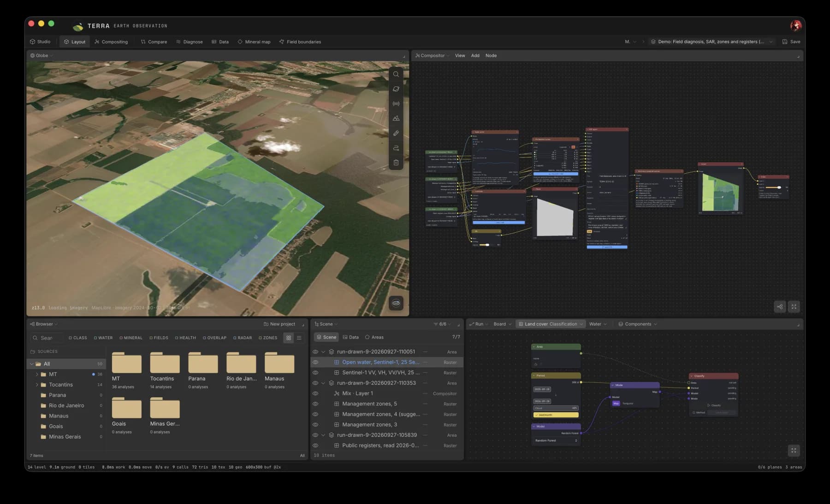
Task: Click the graph layout icon in Compositor
Action: point(780,307)
